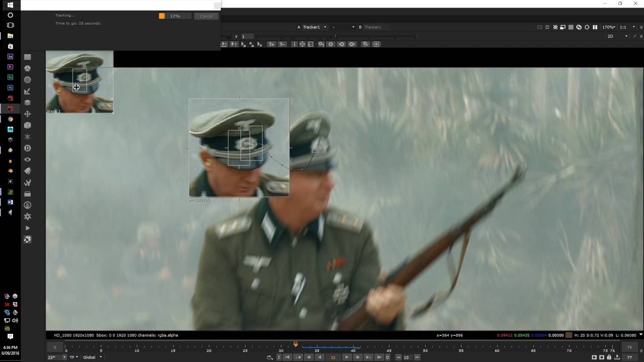644x362 pixels.
Task: Open the Windows Start menu
Action: (10, 5)
